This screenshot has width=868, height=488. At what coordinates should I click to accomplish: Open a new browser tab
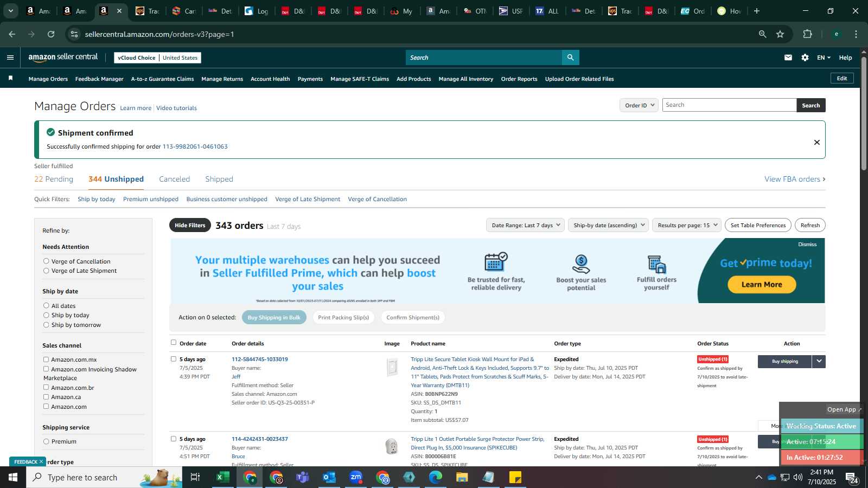pos(757,11)
